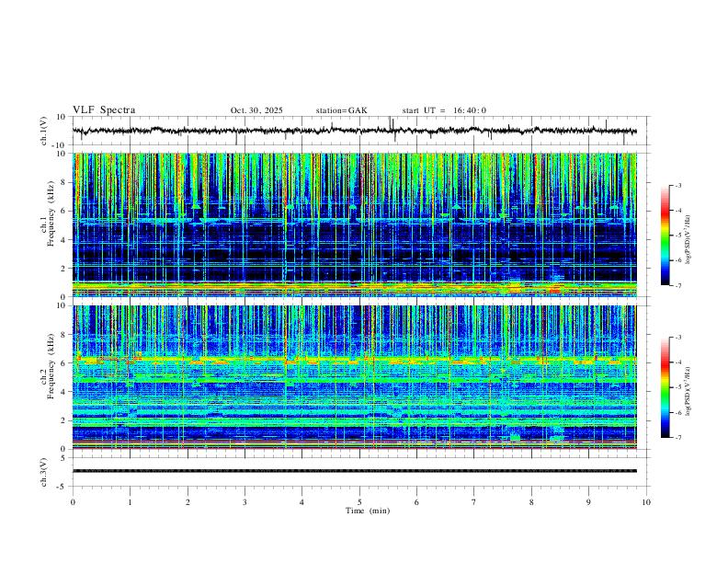Click the ch.1 voltage waveform trace
Image resolution: width=728 pixels, height=563 pixels.
click(x=354, y=131)
